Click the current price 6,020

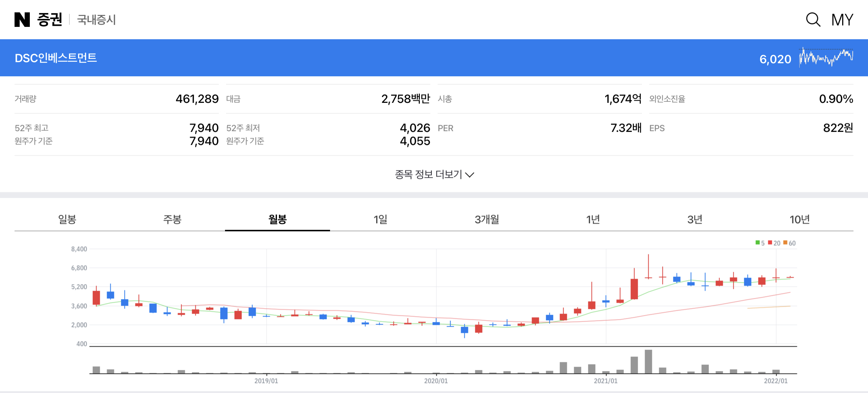[x=775, y=59]
